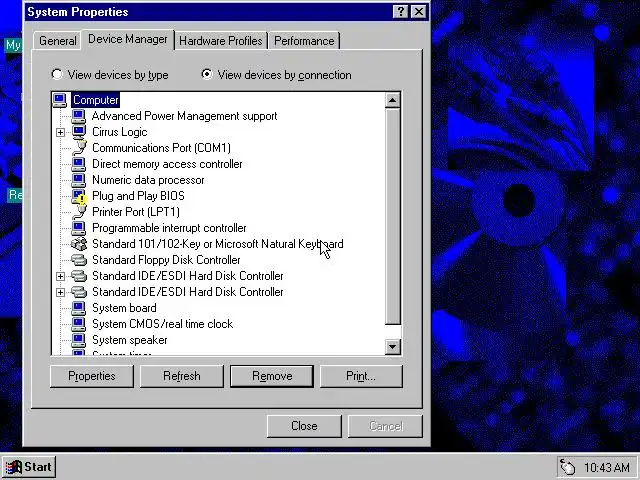Click the device list vertical scrollbar thumb
Viewport: 640px width, 480px height.
coord(393,216)
